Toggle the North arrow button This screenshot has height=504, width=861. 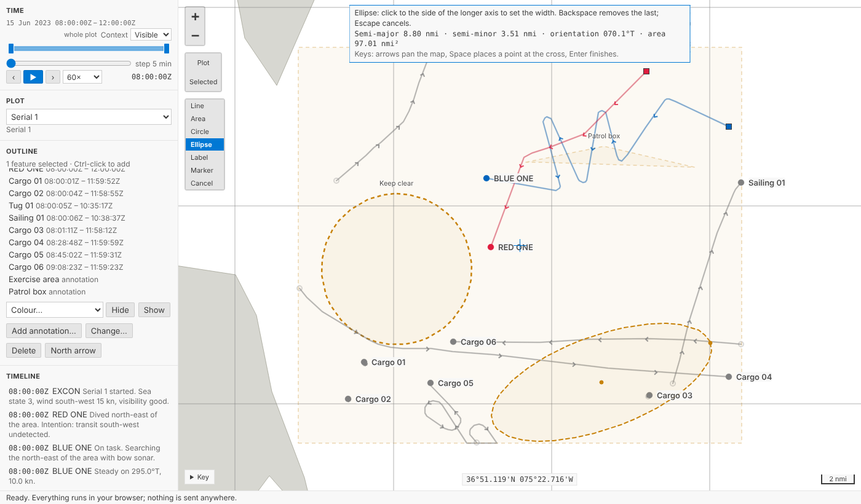tap(73, 350)
